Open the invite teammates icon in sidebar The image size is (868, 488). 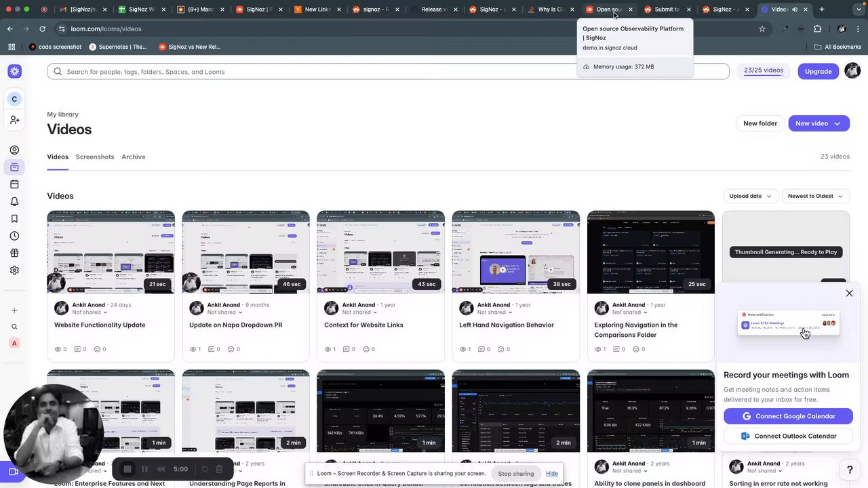(x=14, y=120)
